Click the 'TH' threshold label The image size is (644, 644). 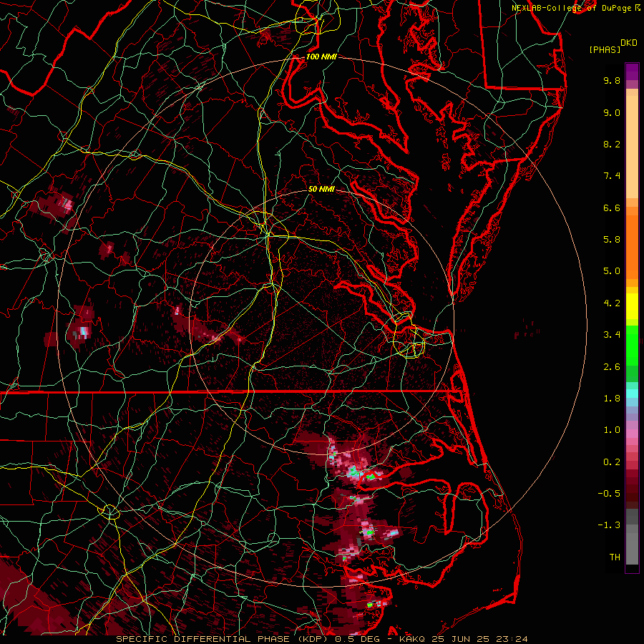click(x=615, y=557)
